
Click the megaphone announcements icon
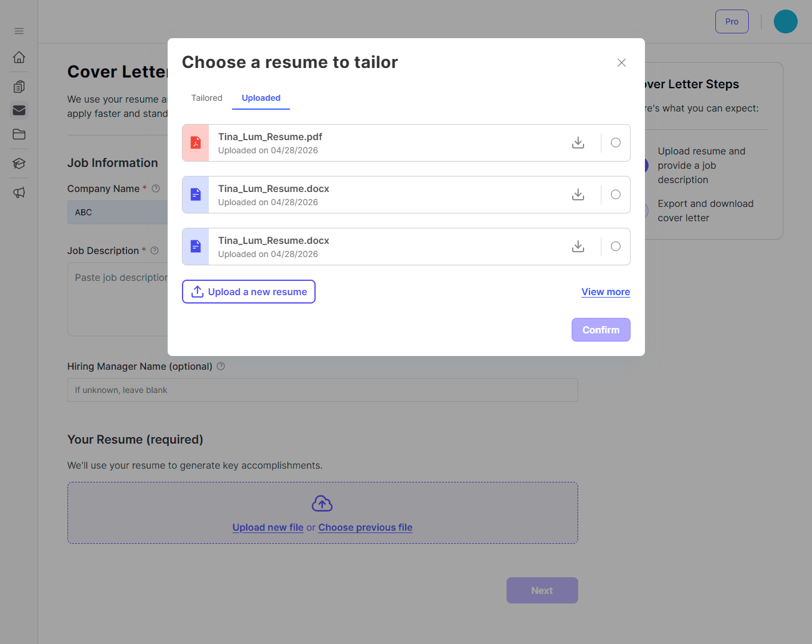(19, 193)
